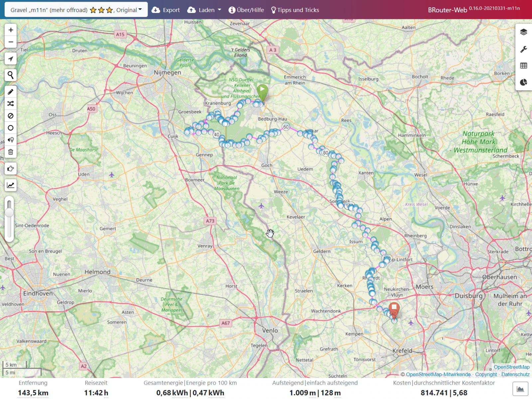
Task: Open OpenStreetMap-Mitwirkende link
Action: [x=438, y=374]
